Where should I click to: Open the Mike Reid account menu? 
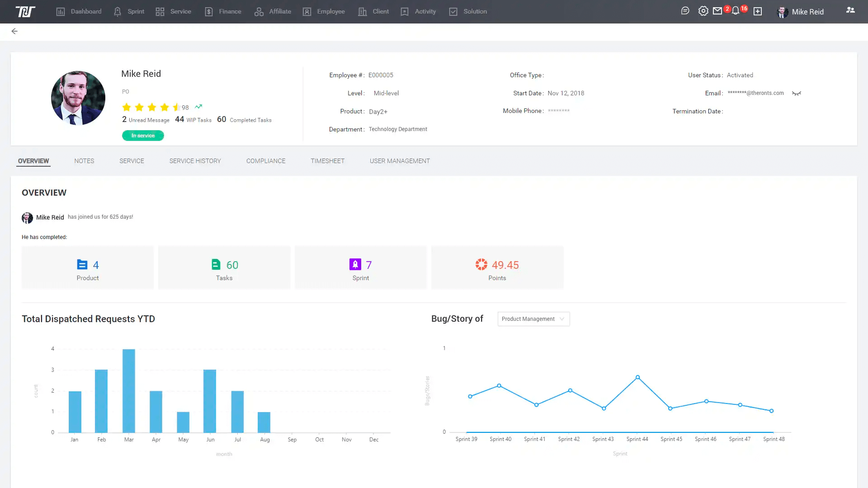click(x=801, y=12)
